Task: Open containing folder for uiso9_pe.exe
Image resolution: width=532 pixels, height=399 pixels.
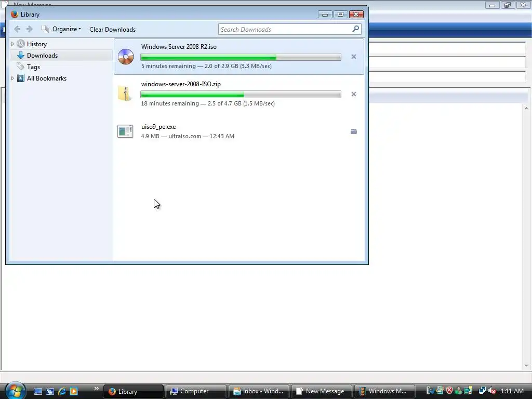Action: click(x=353, y=131)
